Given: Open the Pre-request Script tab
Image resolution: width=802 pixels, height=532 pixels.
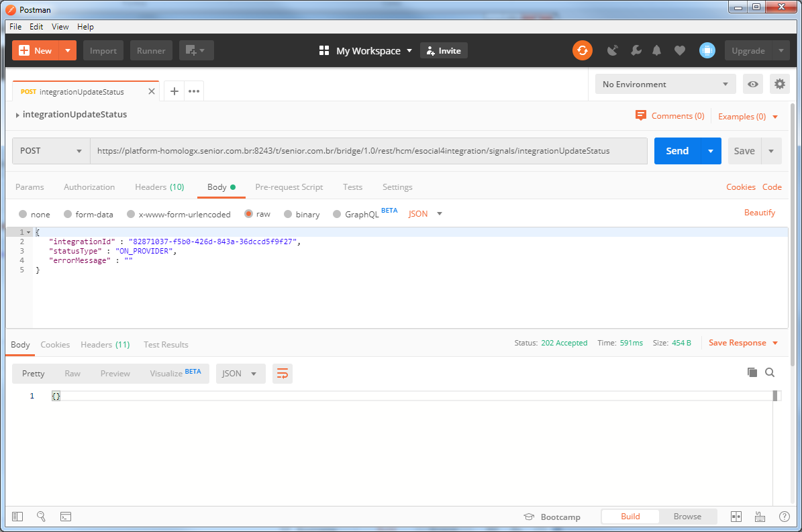Looking at the screenshot, I should [289, 187].
